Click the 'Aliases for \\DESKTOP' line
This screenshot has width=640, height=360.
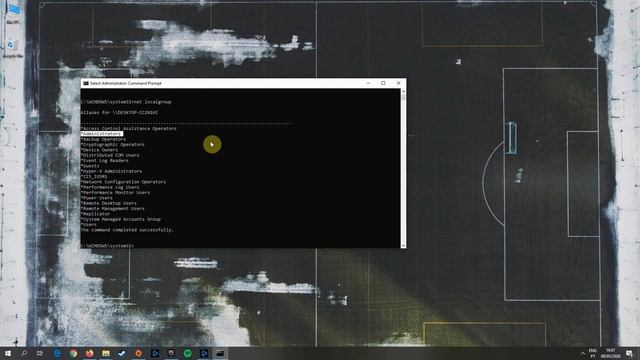[x=119, y=113]
